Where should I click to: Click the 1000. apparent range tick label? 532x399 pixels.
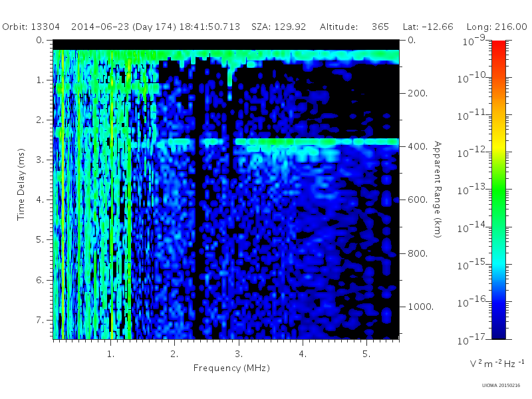420,307
